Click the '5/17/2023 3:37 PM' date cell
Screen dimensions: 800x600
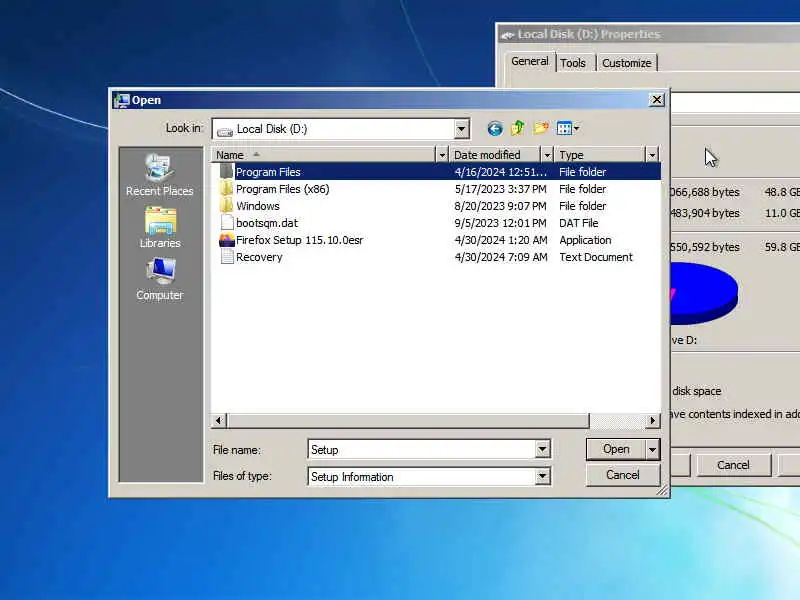pyautogui.click(x=501, y=189)
